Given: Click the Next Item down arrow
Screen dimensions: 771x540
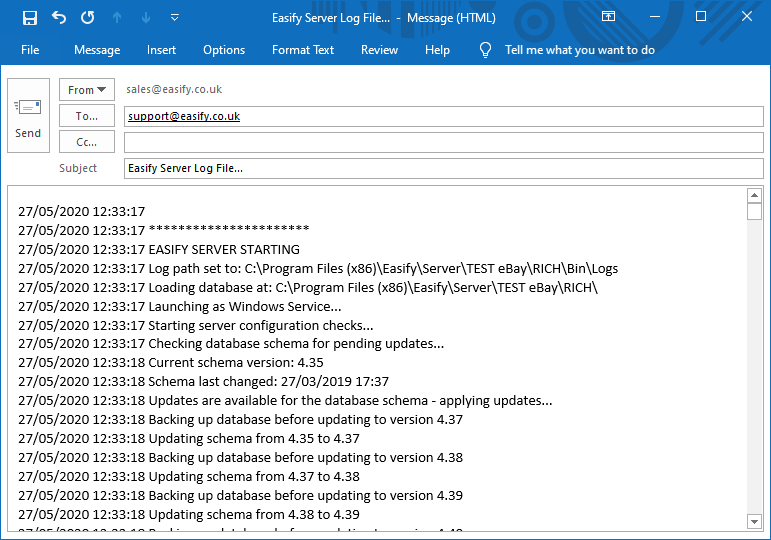Looking at the screenshot, I should tap(146, 17).
